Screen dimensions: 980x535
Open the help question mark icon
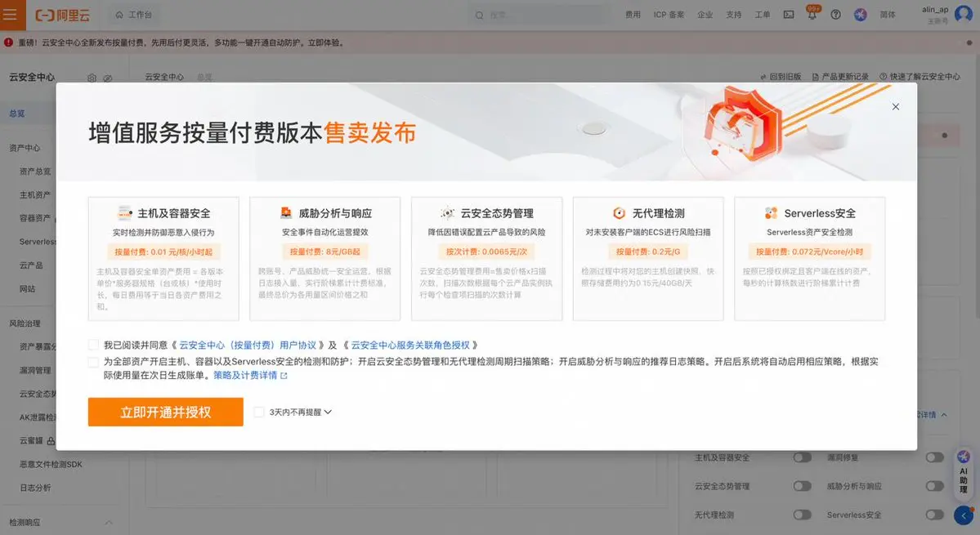(x=835, y=15)
